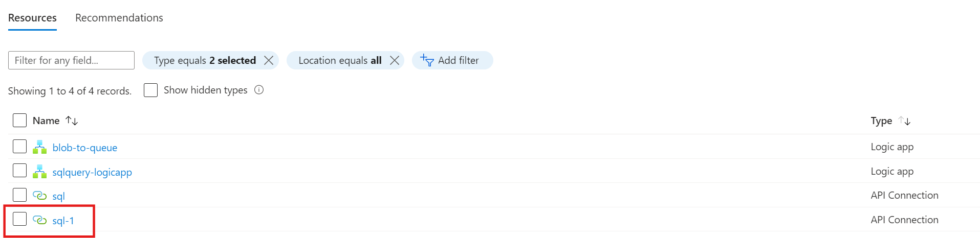The image size is (980, 238).
Task: Remove the Location equals all filter
Action: (x=395, y=60)
